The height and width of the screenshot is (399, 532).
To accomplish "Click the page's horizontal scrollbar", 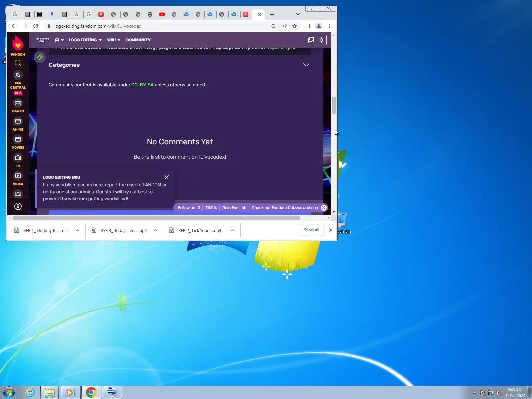I will click(156, 218).
